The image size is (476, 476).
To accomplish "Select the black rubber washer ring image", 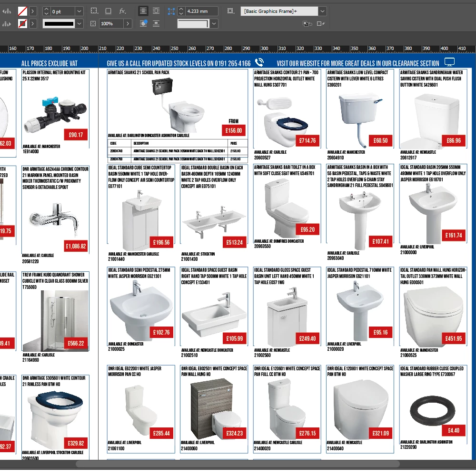I will [432, 410].
